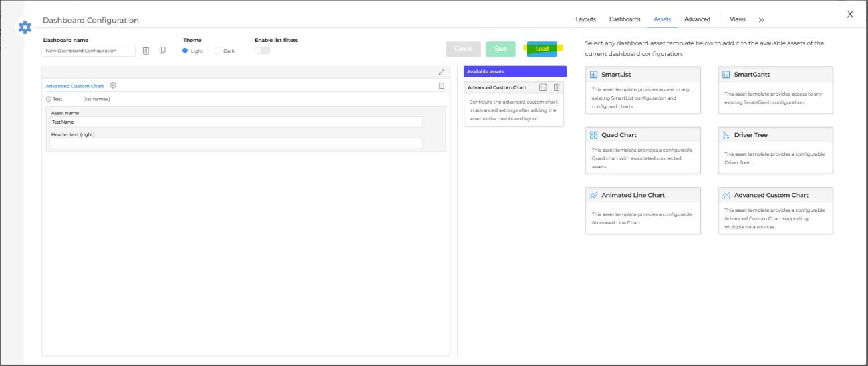Click the "Test" label in the chart row
868x366 pixels.
(57, 99)
